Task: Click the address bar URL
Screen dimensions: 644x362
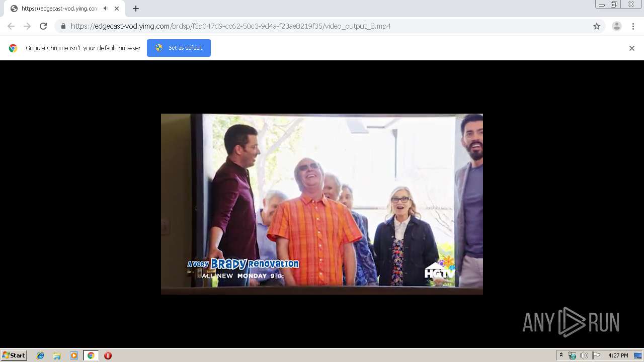Action: tap(230, 26)
